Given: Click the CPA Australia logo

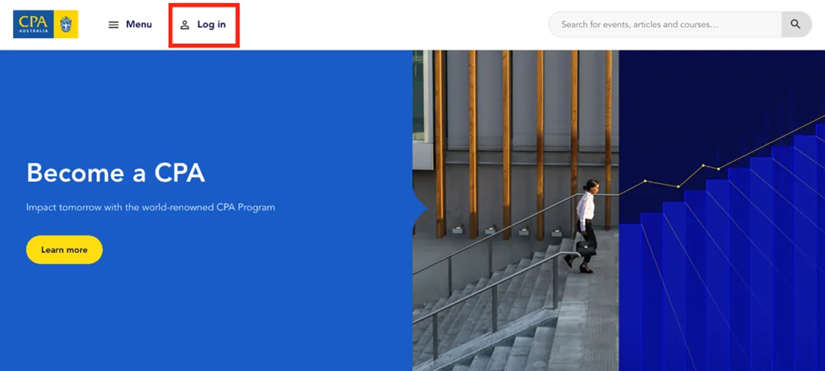Looking at the screenshot, I should tap(46, 24).
